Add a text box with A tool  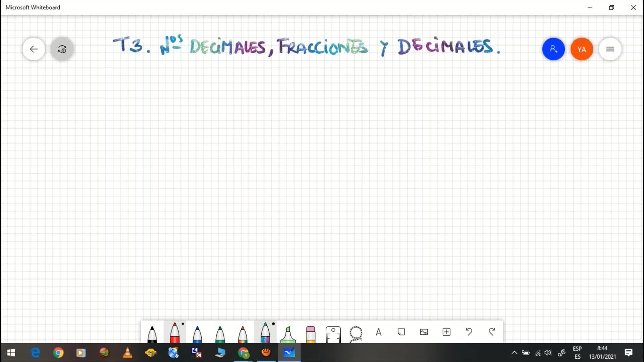[379, 332]
